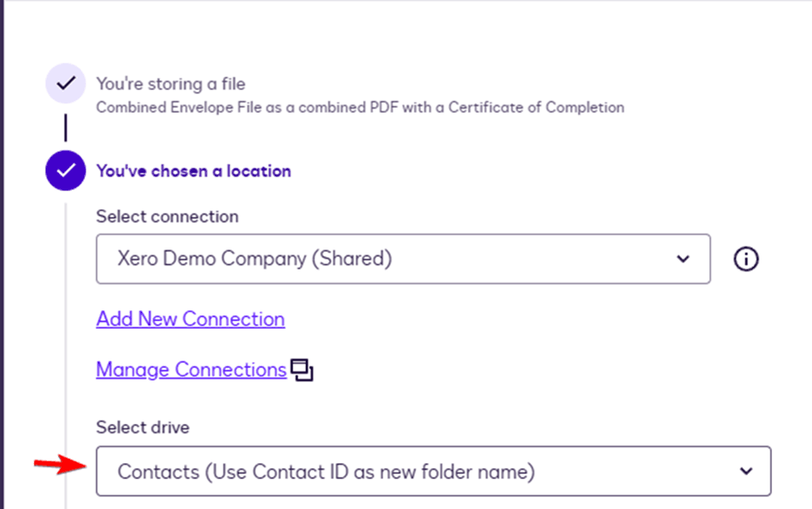The width and height of the screenshot is (812, 509).
Task: Click the external window icon after Manage Connections
Action: point(302,370)
